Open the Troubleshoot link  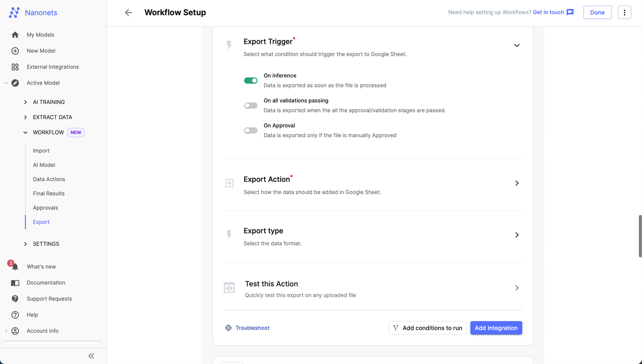click(252, 328)
